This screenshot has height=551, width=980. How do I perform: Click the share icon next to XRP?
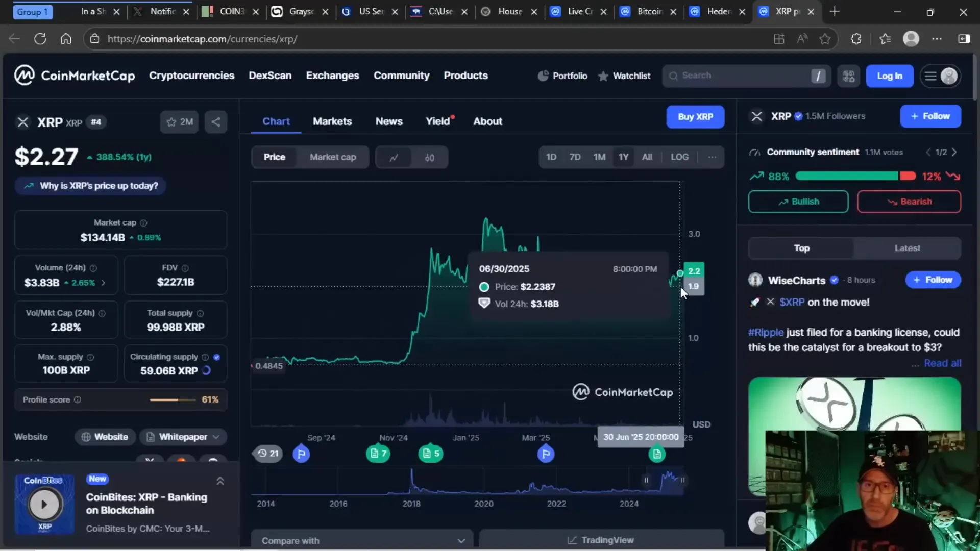tap(216, 122)
